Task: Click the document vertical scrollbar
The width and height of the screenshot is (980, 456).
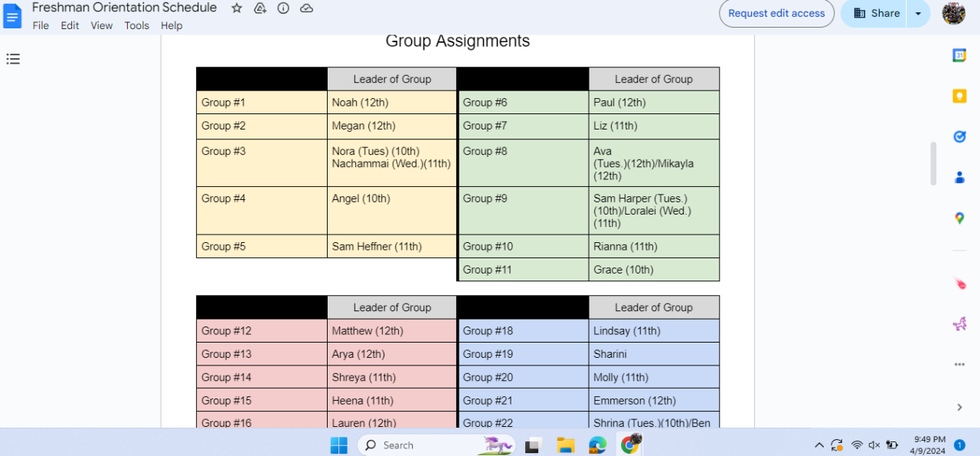Action: tap(933, 163)
